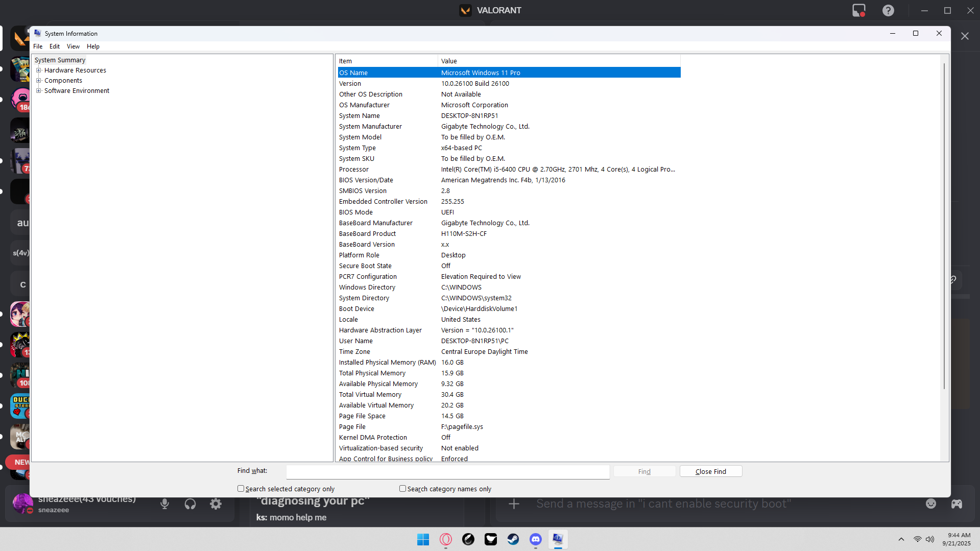
Task: Open the taskbar clock and date
Action: (957, 539)
